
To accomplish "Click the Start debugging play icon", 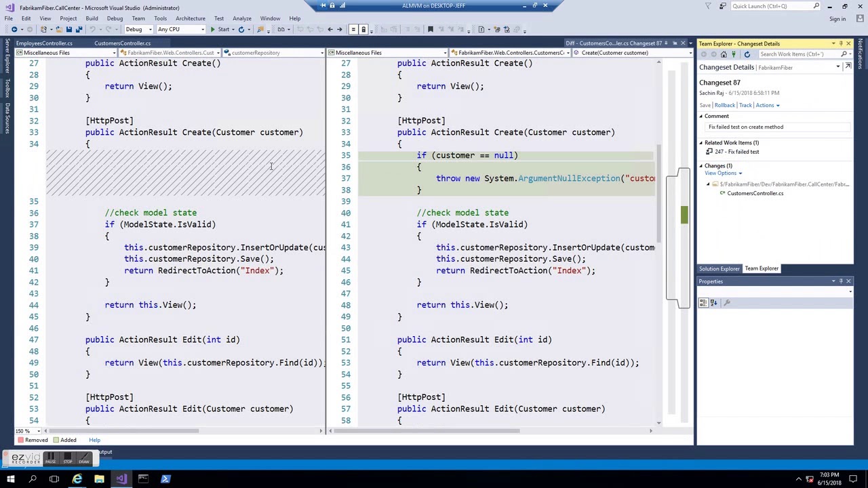I will [213, 29].
